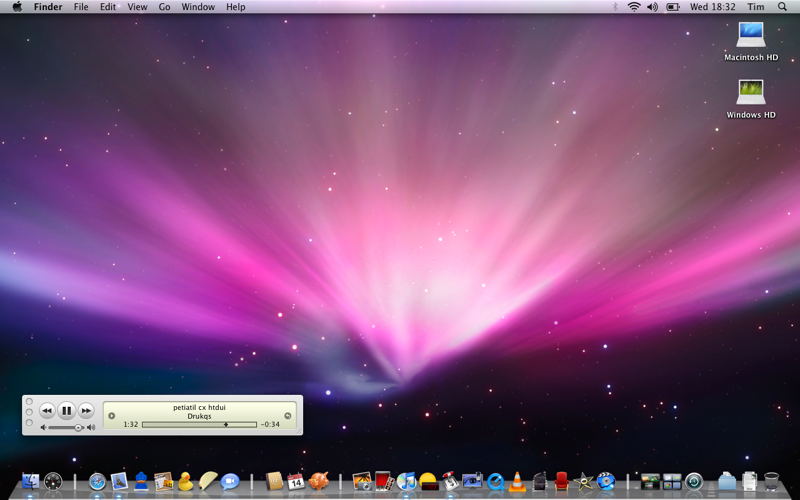
Task: Open Exposé icon in the Dock
Action: pyautogui.click(x=650, y=482)
